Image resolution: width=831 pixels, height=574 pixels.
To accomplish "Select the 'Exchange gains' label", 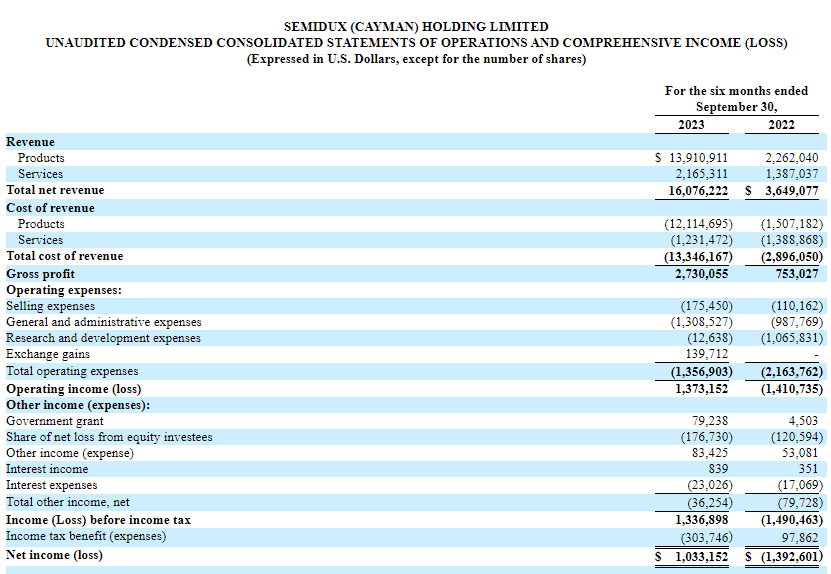I will [x=48, y=354].
